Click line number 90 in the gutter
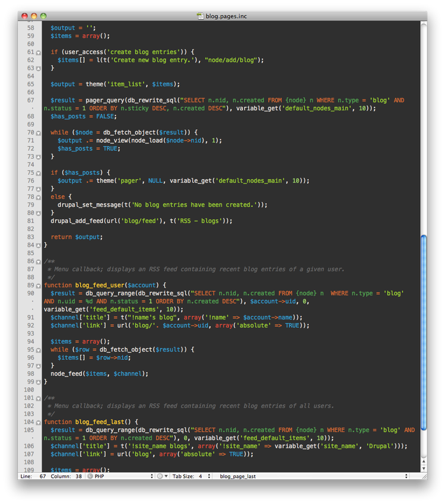This screenshot has height=504, width=445. tap(30, 293)
